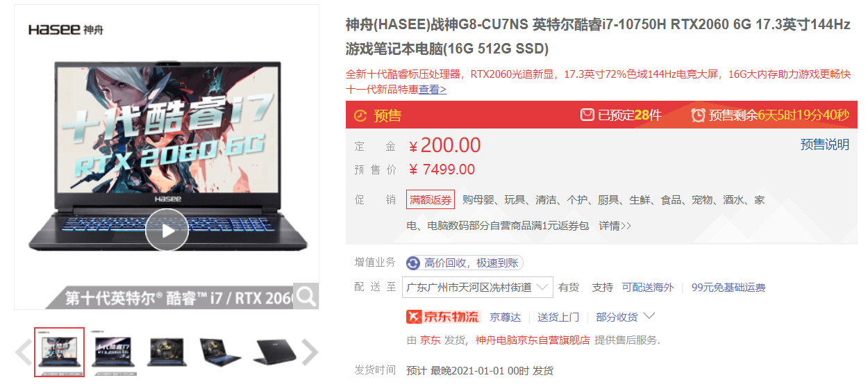Image resolution: width=868 pixels, height=389 pixels.
Task: Click the 满额返券 coupon tag
Action: click(x=431, y=200)
